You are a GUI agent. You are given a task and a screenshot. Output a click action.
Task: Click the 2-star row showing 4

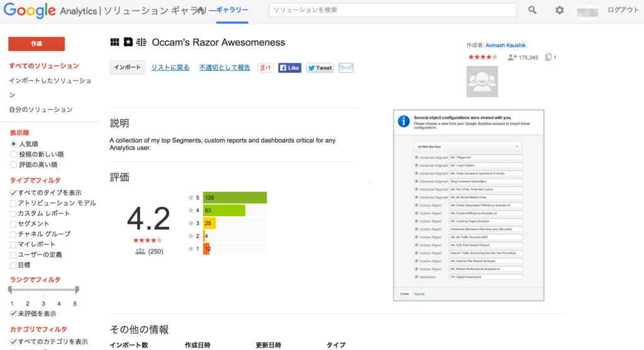click(227, 236)
